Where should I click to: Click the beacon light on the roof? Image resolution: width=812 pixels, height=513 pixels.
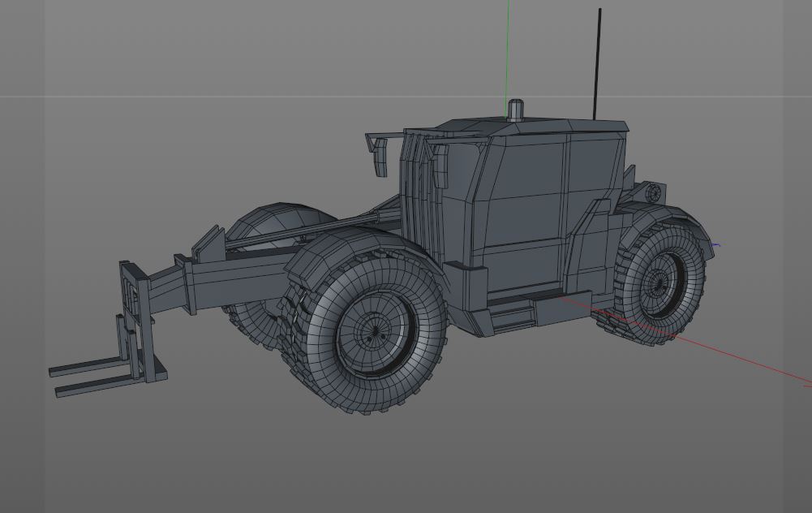click(514, 108)
